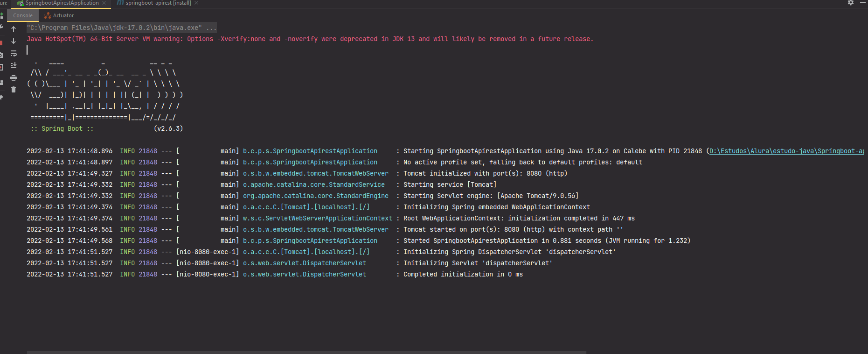Stop the running application red square

(x=1, y=43)
